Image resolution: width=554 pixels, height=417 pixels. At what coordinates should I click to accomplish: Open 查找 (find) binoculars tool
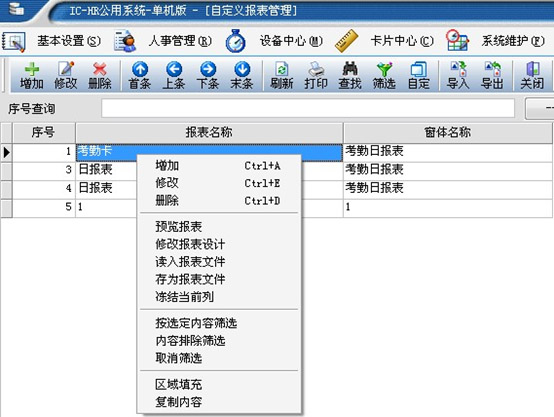point(350,76)
